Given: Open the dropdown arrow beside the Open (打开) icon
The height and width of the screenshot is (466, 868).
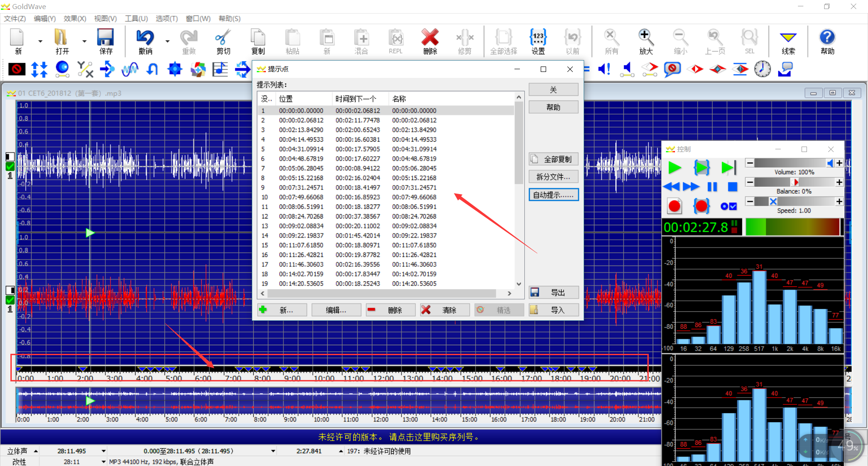Looking at the screenshot, I should (x=84, y=42).
